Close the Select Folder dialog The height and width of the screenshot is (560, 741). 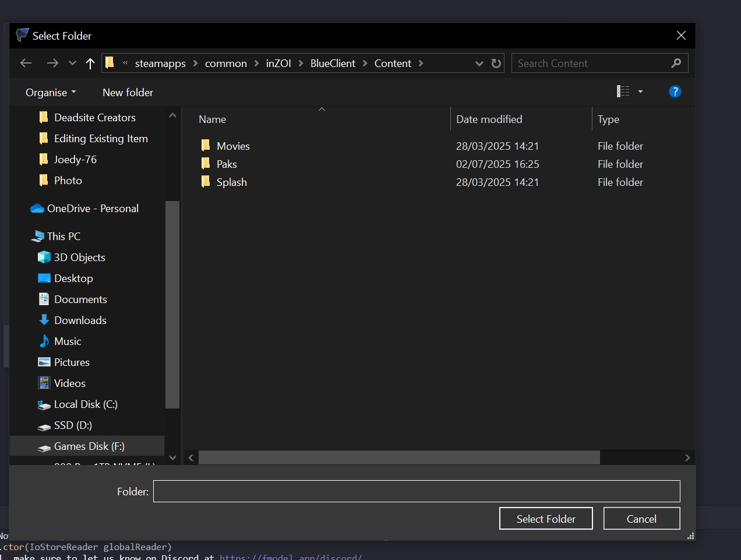pos(681,36)
